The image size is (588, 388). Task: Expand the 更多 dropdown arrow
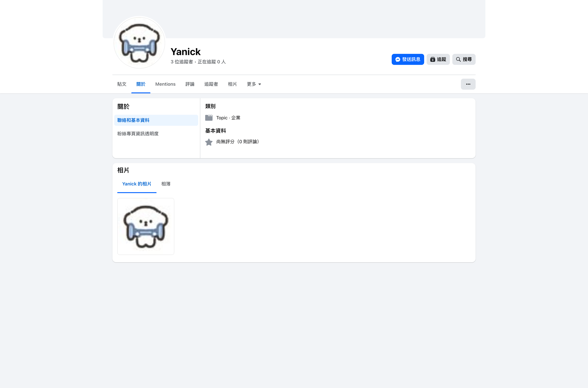point(259,84)
